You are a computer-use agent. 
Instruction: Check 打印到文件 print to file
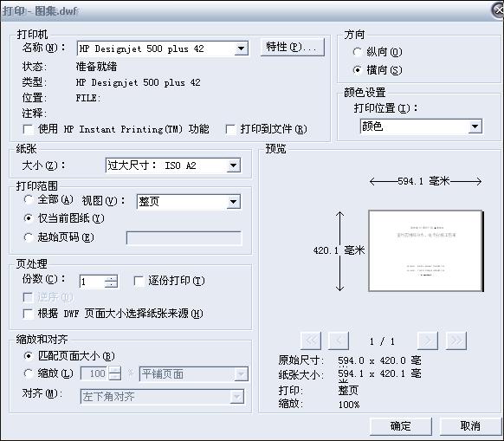tap(231, 130)
